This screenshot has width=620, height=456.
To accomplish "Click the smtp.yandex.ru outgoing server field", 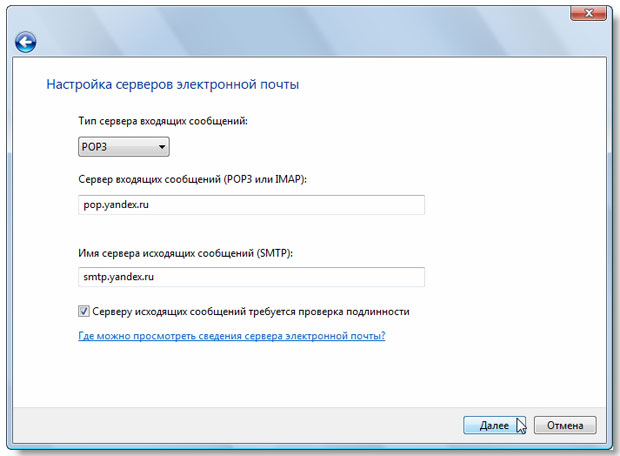I will tap(251, 277).
